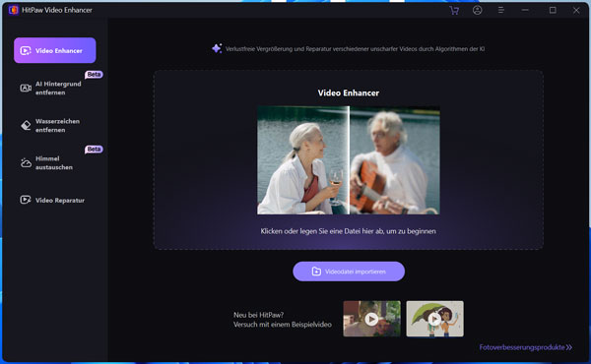Click the HitPaw app logo icon
This screenshot has height=364, width=591.
[x=14, y=10]
